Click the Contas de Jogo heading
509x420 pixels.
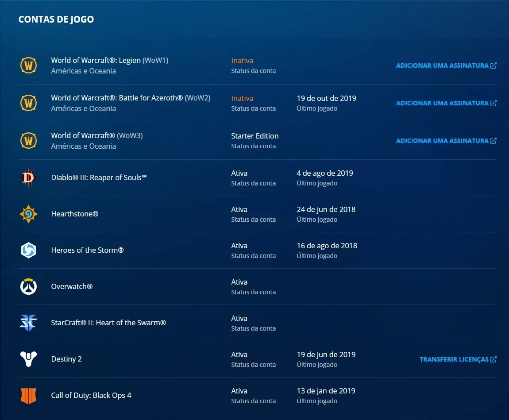(56, 19)
